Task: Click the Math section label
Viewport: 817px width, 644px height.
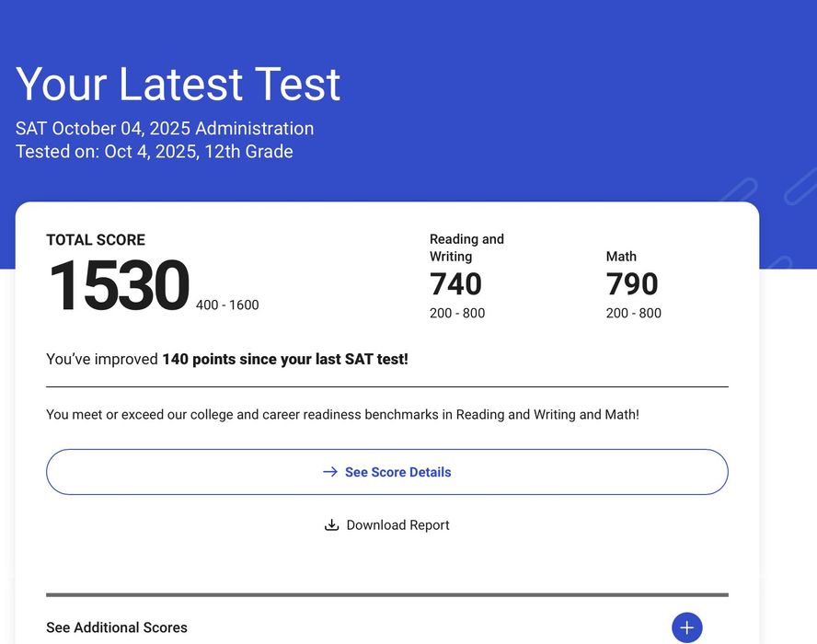Action: click(621, 257)
